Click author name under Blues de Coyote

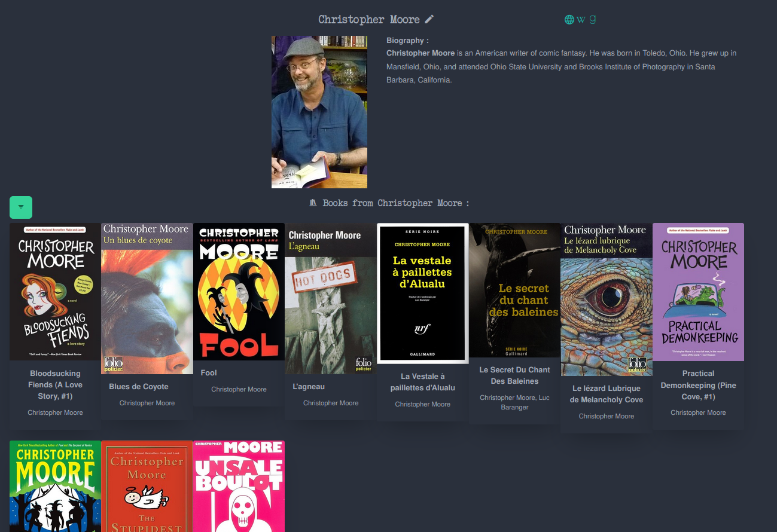147,403
